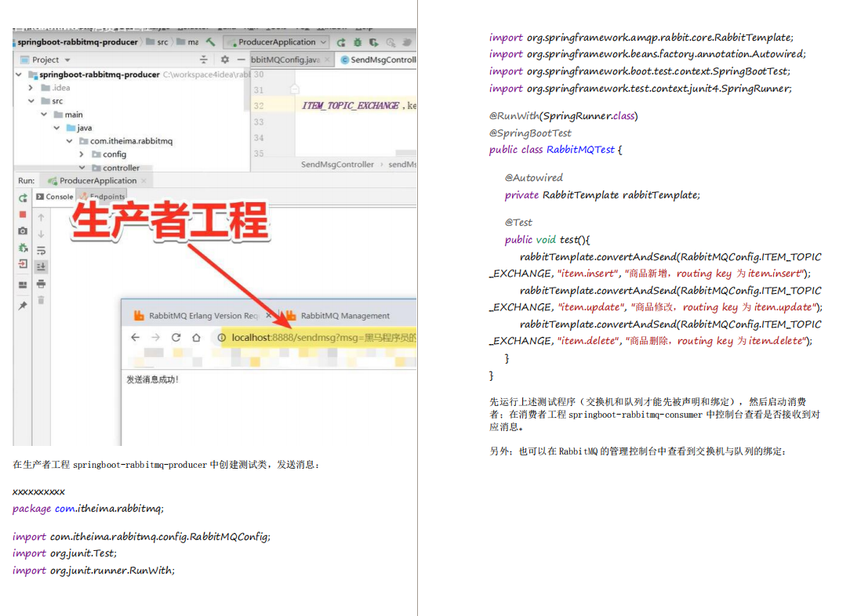Click the green bug Debug icon in the toolbar

pos(358,42)
